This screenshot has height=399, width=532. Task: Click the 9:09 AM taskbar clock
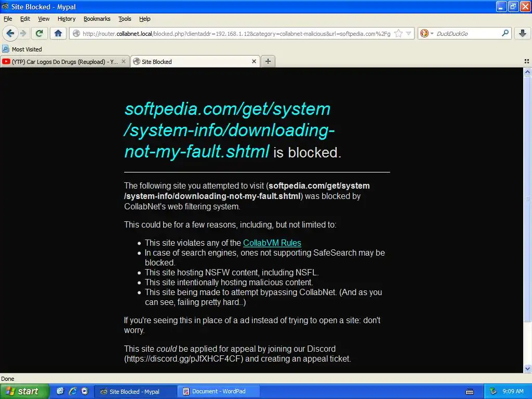pyautogui.click(x=513, y=391)
